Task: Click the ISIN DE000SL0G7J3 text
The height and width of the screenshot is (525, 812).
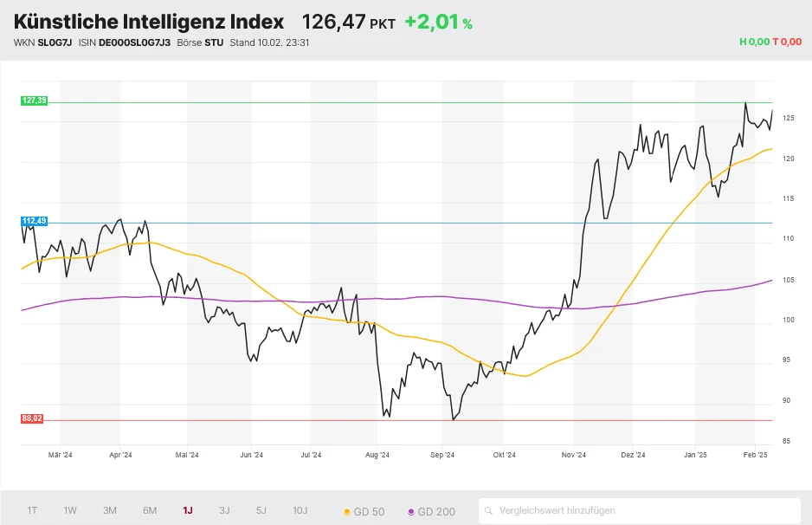Action: tap(133, 42)
